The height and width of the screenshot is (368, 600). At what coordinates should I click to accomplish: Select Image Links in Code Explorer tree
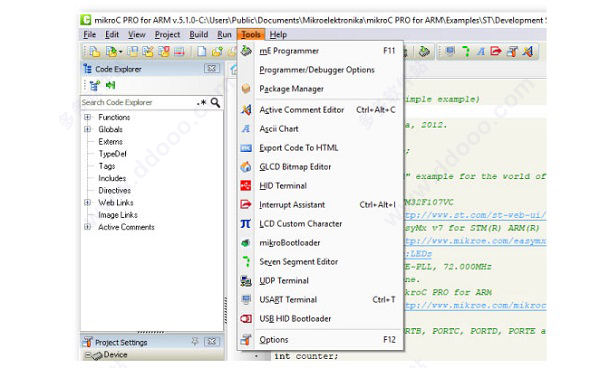[x=118, y=215]
